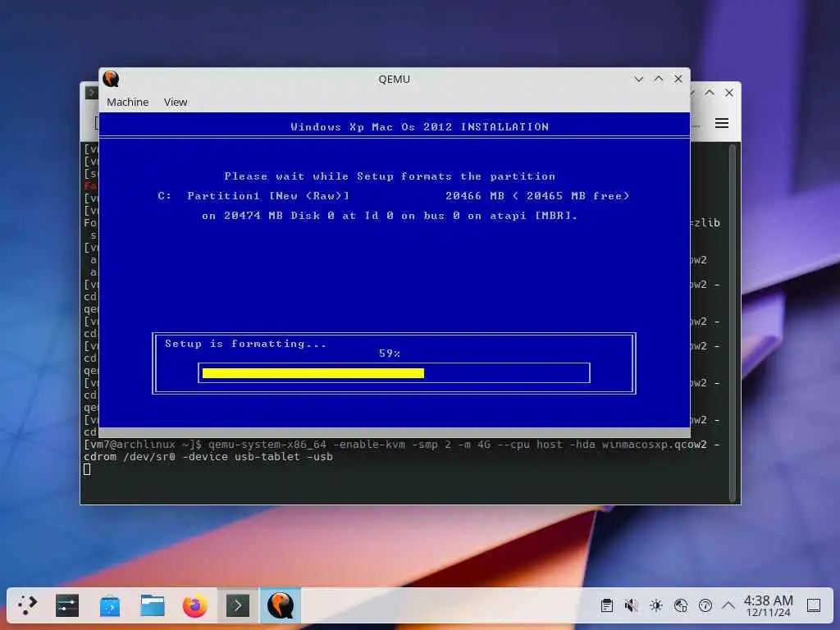Close the QEMU window
Viewport: 840px width, 630px height.
coord(678,79)
